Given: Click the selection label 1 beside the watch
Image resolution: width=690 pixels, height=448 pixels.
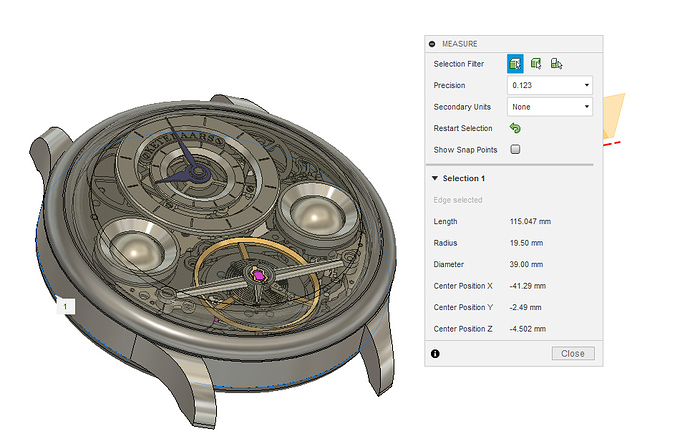Looking at the screenshot, I should coord(65,306).
